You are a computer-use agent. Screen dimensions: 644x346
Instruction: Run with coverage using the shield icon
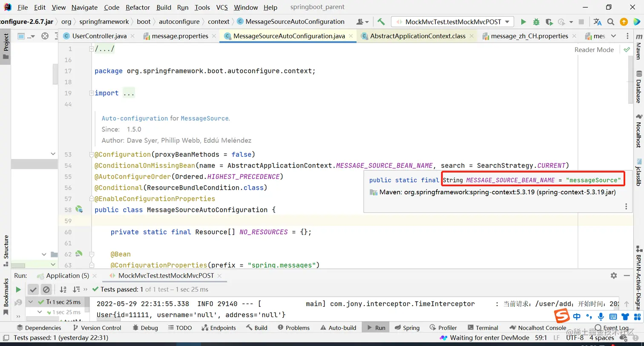[x=549, y=22]
